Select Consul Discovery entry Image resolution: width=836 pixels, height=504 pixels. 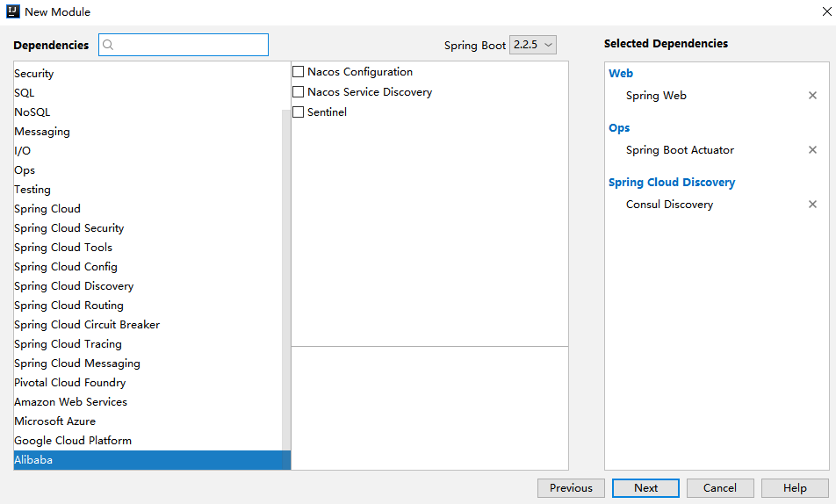coord(669,205)
